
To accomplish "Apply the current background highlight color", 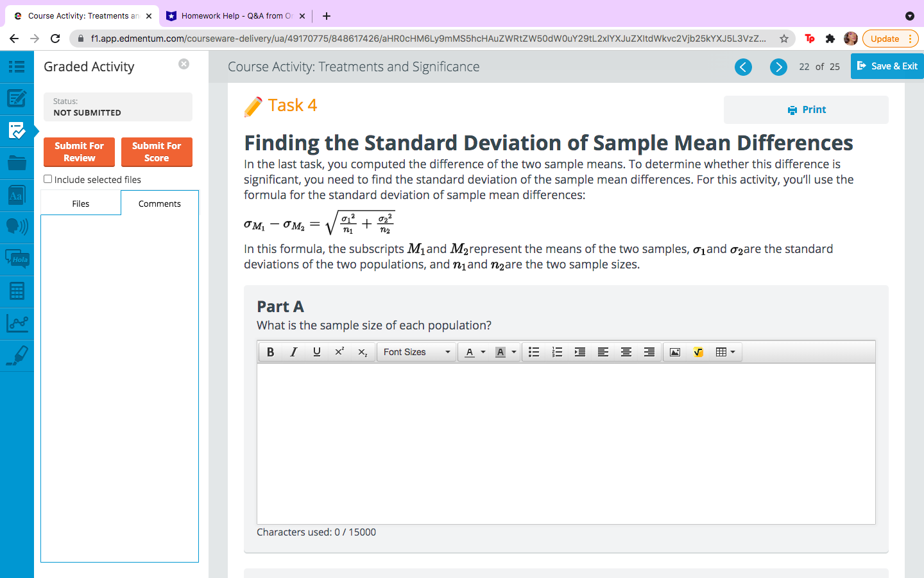I will tap(501, 352).
